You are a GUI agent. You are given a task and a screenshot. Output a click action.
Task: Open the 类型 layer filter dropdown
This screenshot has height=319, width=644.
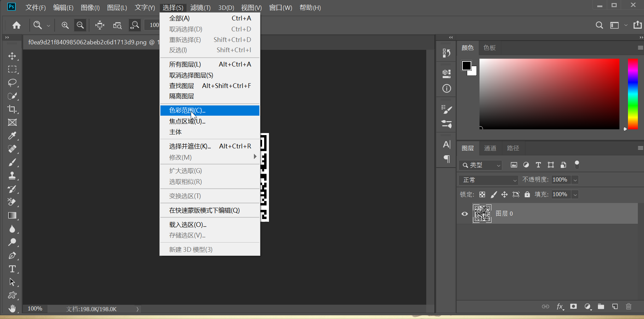(x=480, y=165)
